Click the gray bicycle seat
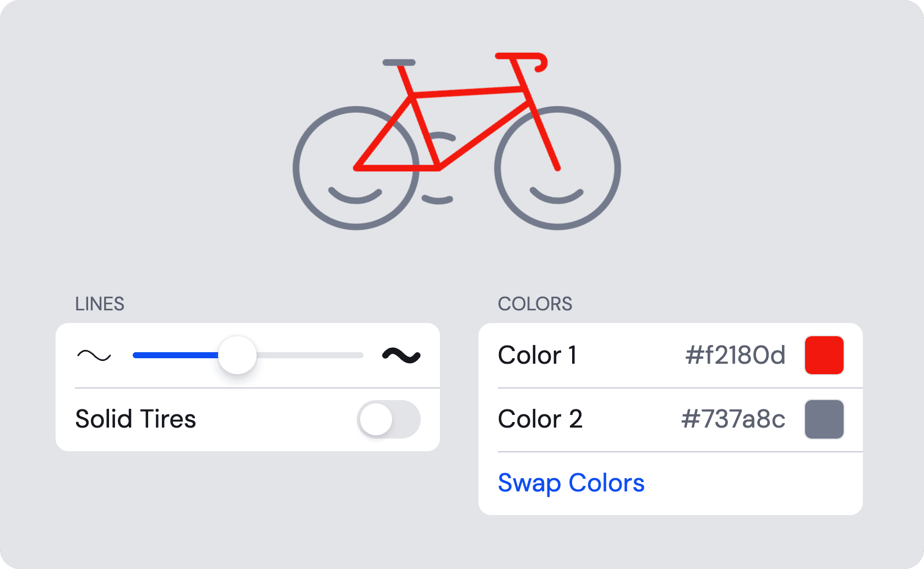Screen dimensions: 924x569 tap(399, 62)
